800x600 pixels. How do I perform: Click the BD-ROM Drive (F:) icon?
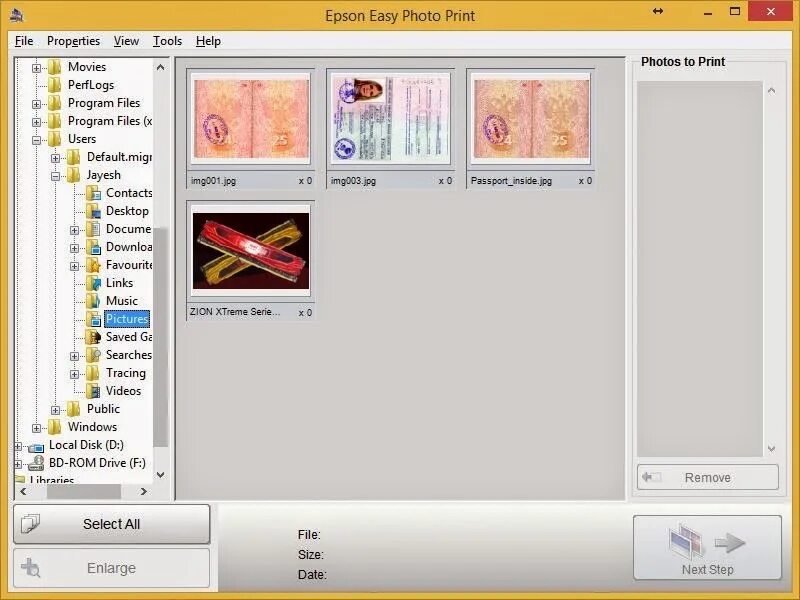click(x=38, y=463)
